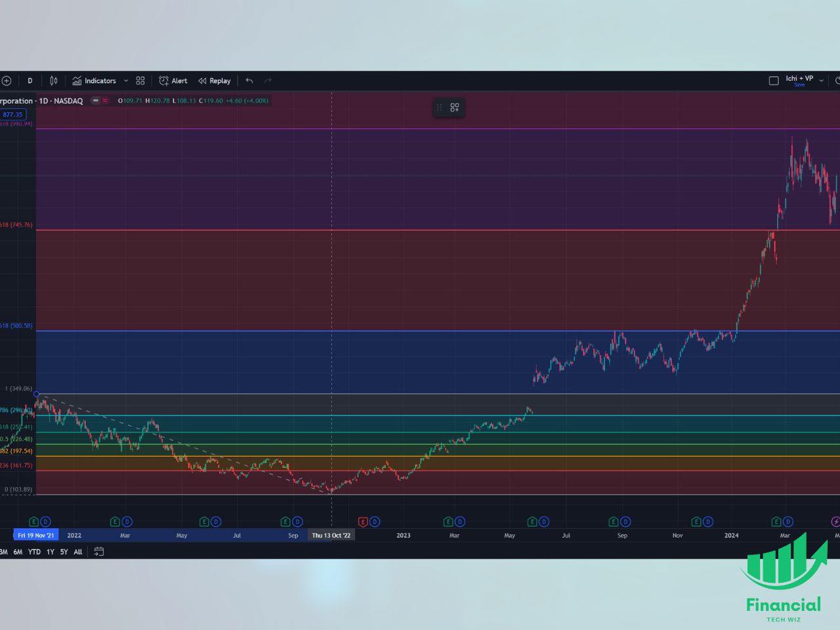Undo the last chart action

coord(249,81)
